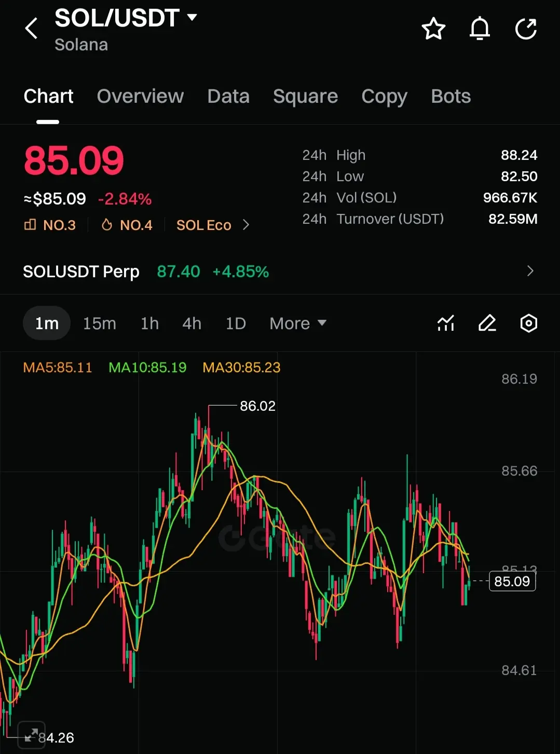
Task: Open the Data tab
Action: pyautogui.click(x=228, y=97)
